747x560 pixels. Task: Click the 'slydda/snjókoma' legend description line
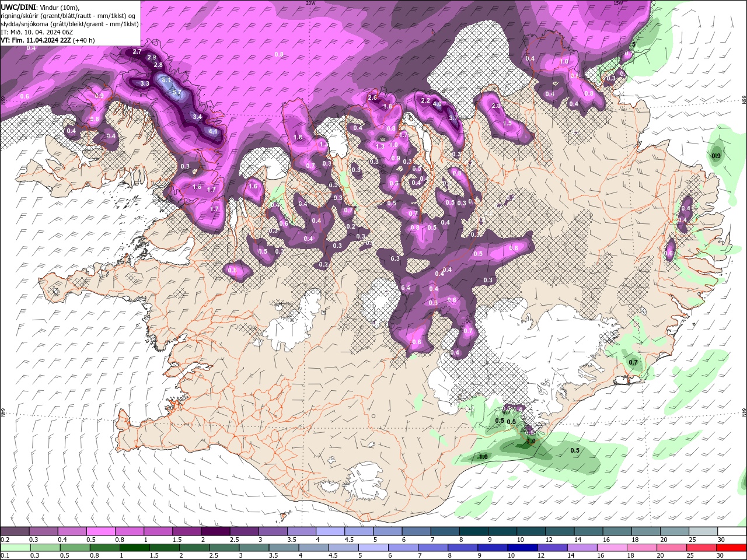coord(69,24)
